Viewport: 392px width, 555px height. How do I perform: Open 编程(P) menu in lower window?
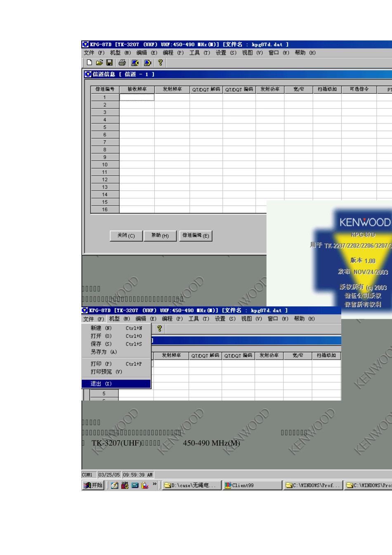[x=172, y=319]
